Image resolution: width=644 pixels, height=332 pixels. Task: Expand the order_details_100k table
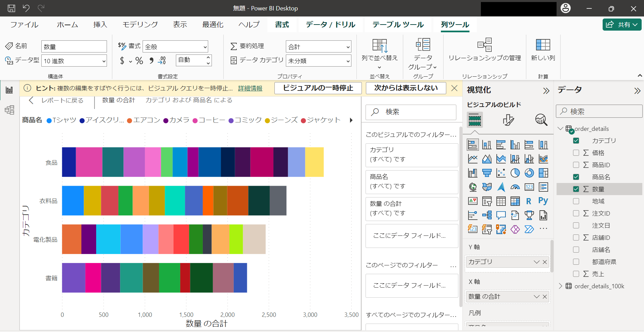[x=560, y=286]
